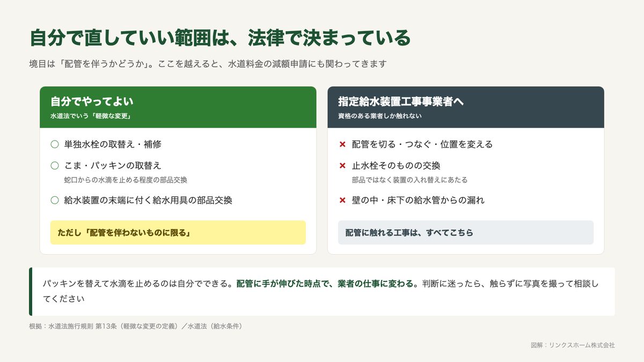The image size is (644, 362).
Task: Click the subheading 資格のある業者しか触れない
Action: (x=380, y=116)
